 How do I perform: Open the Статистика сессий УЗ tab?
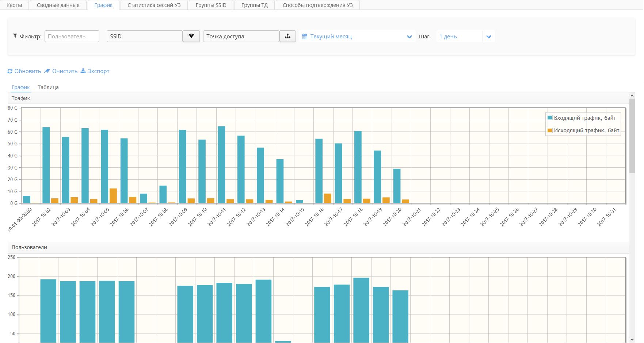click(x=154, y=5)
